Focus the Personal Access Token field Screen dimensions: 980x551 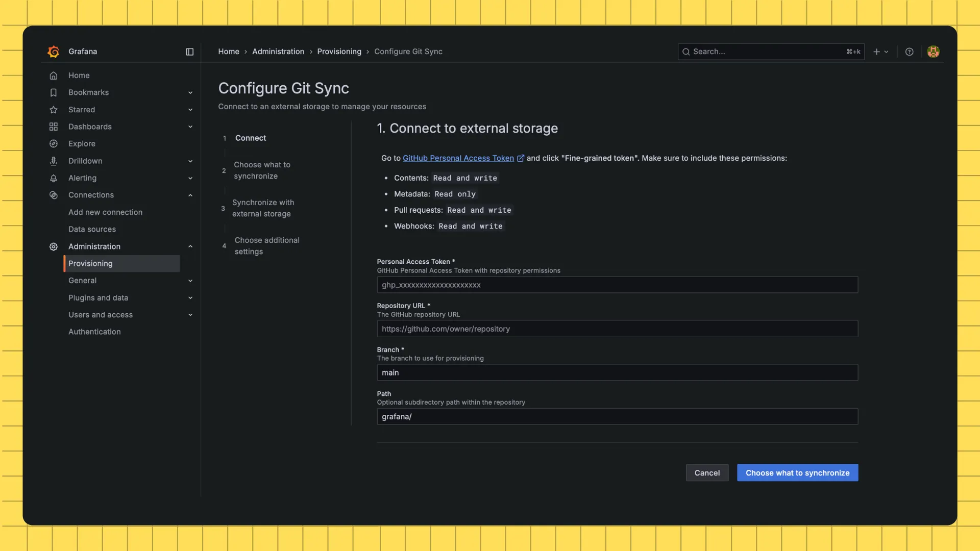tap(617, 285)
